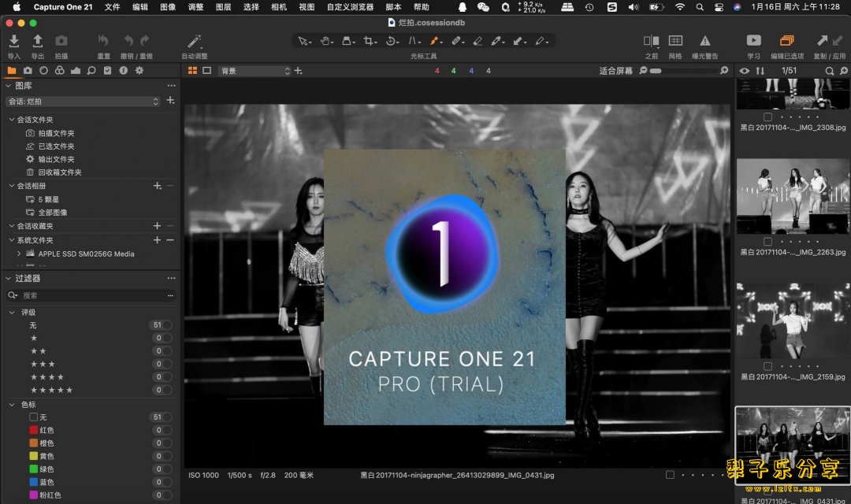The width and height of the screenshot is (851, 504).
Task: Switch viewer to multi-view grid icon
Action: 192,71
